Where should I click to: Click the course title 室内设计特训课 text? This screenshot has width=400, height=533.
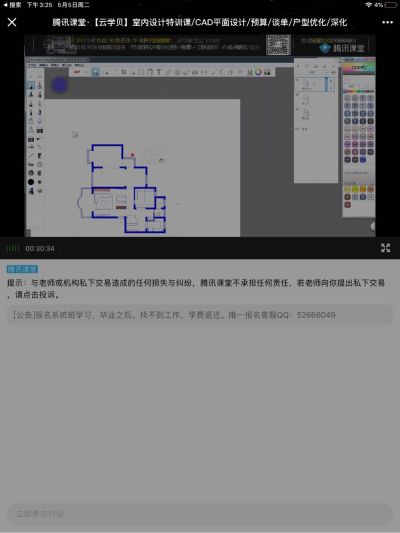[x=162, y=22]
